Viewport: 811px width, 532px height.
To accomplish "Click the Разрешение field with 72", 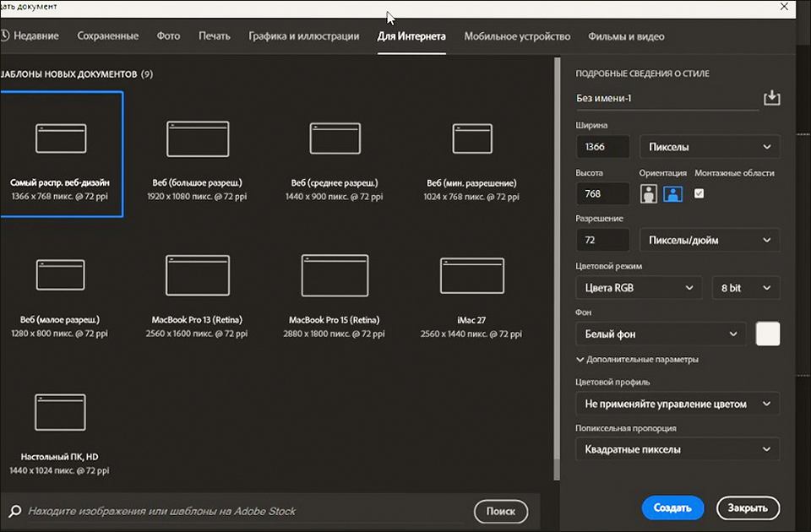I will tap(602, 240).
